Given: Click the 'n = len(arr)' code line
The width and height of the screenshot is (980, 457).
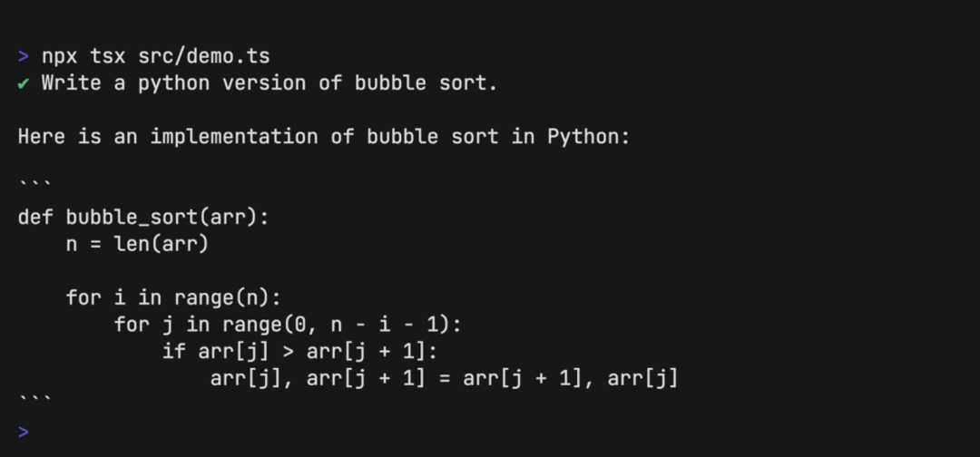Looking at the screenshot, I should (137, 244).
